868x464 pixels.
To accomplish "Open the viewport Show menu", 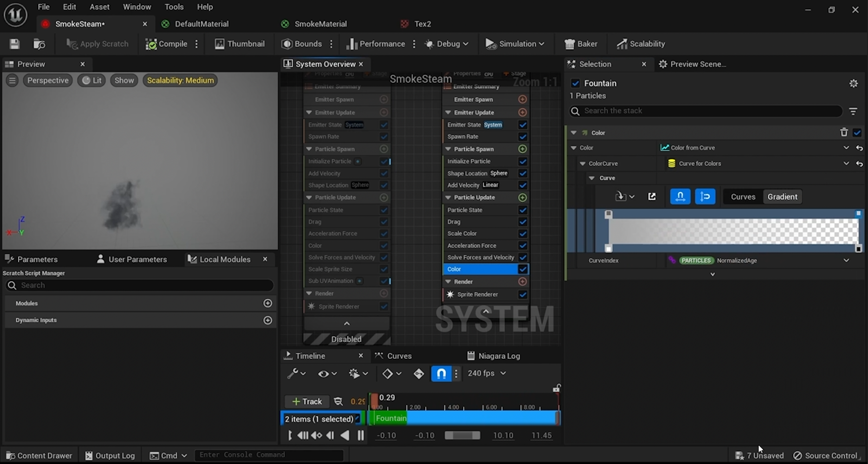I will coord(124,80).
